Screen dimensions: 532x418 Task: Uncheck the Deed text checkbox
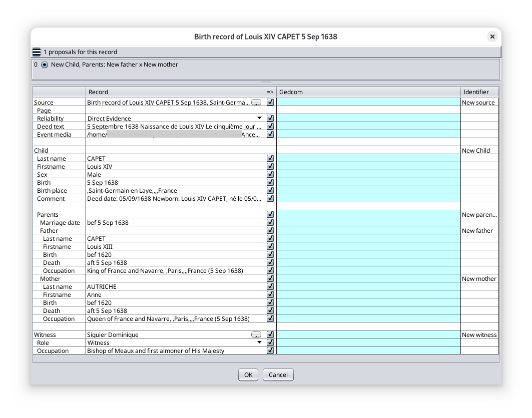tap(270, 126)
